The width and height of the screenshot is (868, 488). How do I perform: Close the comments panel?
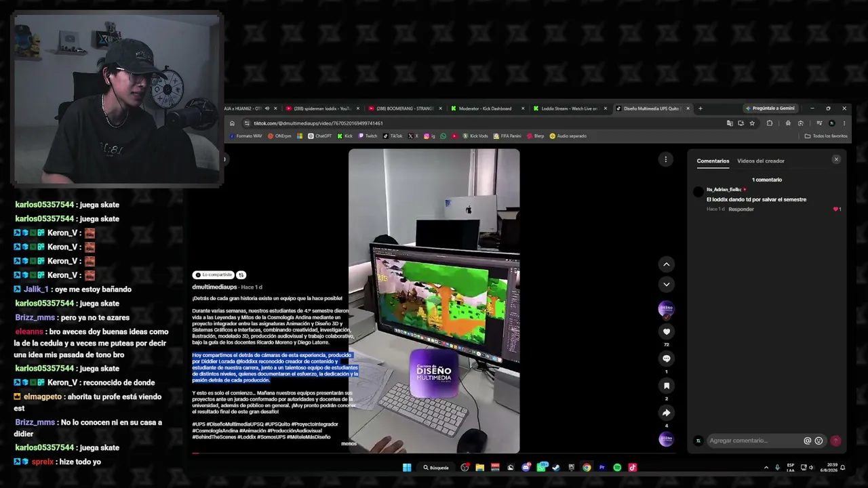point(836,159)
